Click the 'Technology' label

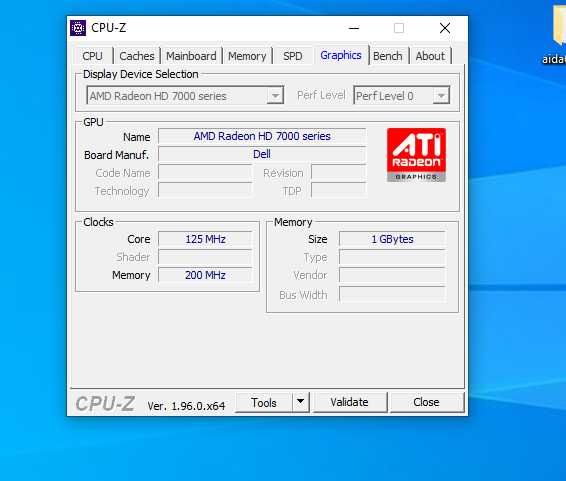pyautogui.click(x=122, y=191)
